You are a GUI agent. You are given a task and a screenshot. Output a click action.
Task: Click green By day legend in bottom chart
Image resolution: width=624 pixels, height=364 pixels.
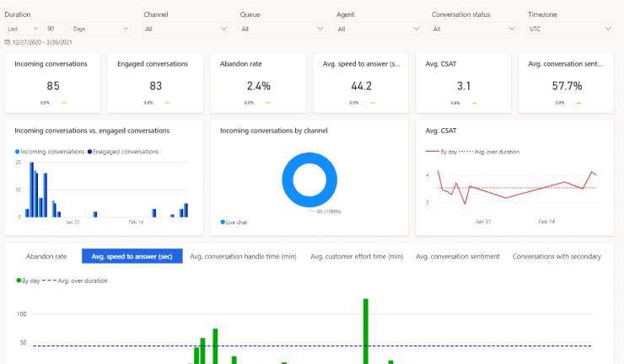pos(28,281)
